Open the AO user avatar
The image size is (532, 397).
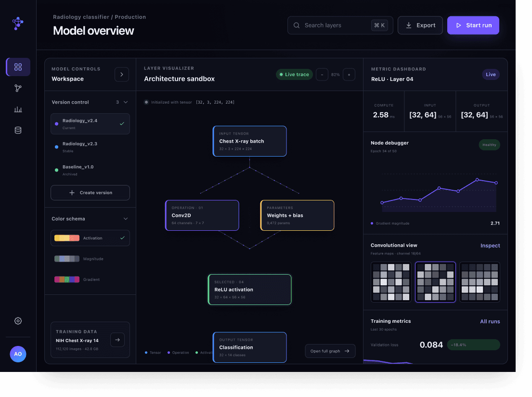coord(18,354)
